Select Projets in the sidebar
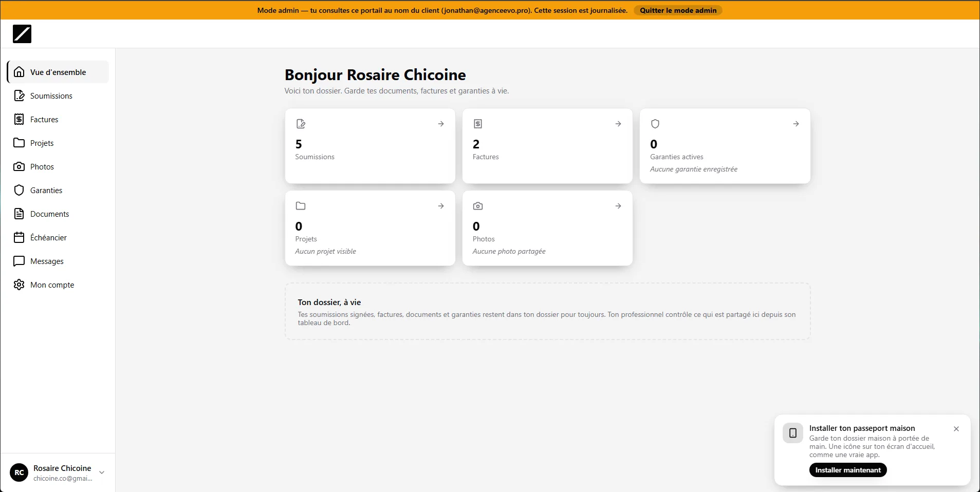 [x=58, y=143]
